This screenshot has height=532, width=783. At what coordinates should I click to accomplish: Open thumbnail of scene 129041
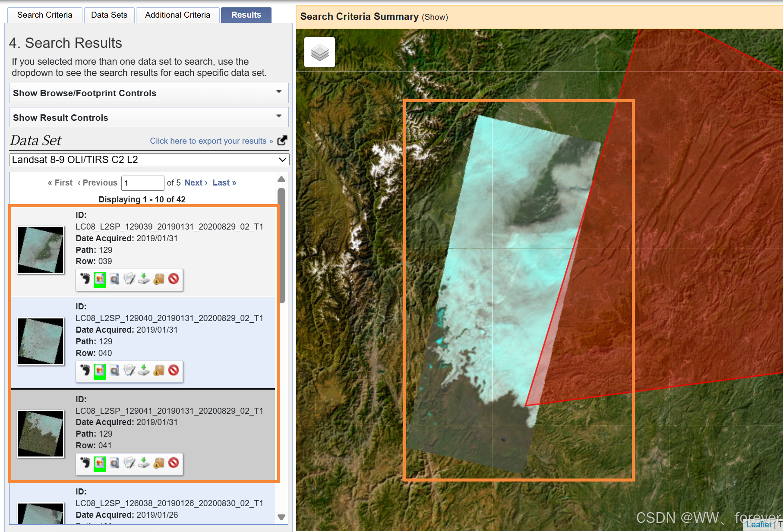click(41, 434)
